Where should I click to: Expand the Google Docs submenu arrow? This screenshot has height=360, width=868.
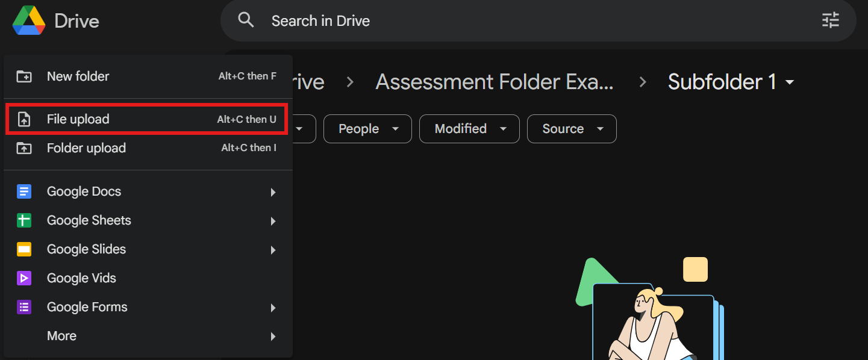273,191
